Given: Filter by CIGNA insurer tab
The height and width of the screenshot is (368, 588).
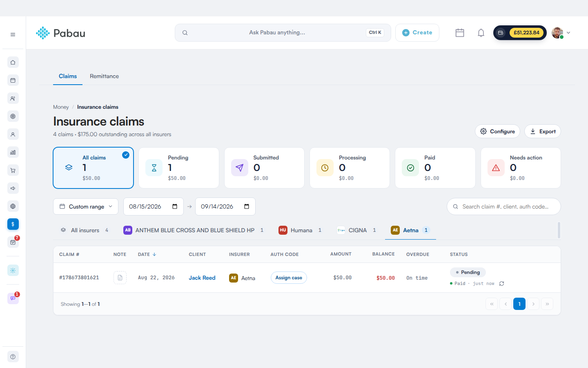Looking at the screenshot, I should (356, 230).
